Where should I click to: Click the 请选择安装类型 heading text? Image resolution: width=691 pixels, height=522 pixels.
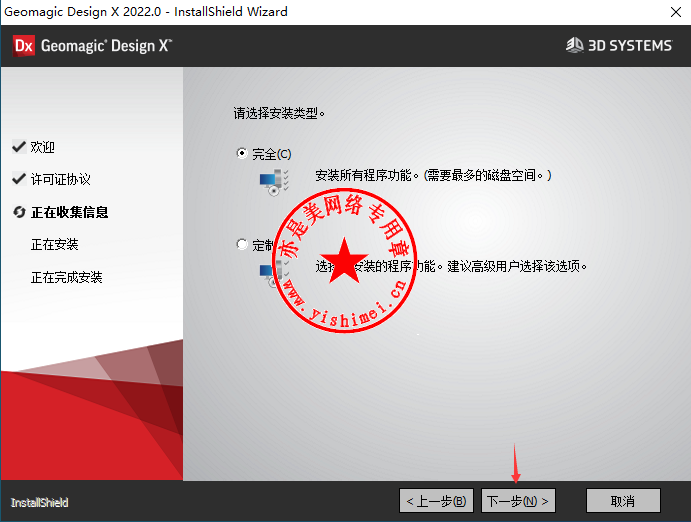(279, 113)
